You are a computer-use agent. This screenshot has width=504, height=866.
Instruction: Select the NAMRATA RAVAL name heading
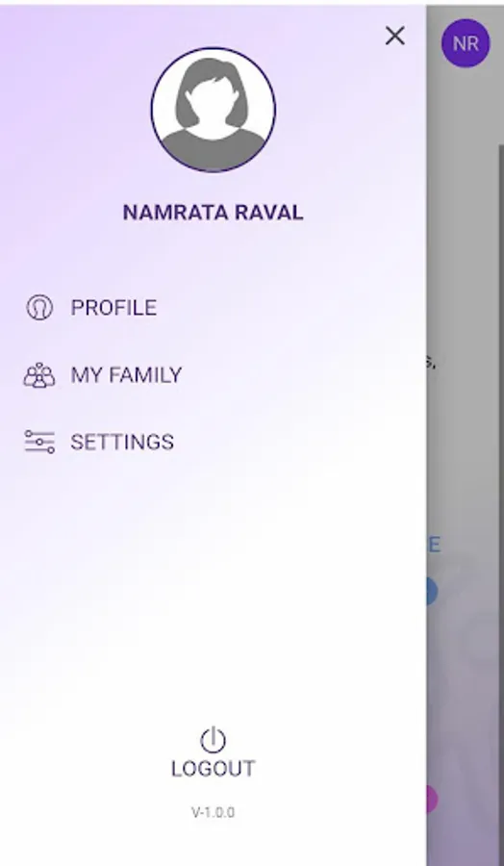tap(214, 213)
